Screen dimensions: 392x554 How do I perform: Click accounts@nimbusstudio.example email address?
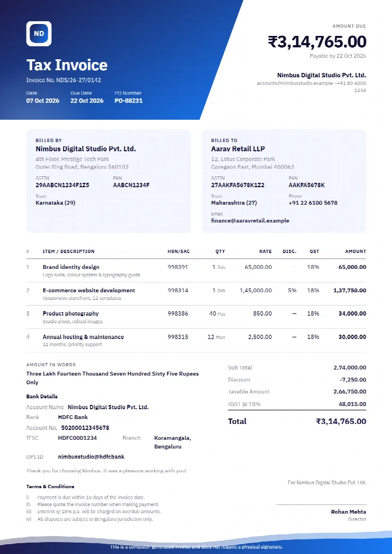(295, 83)
